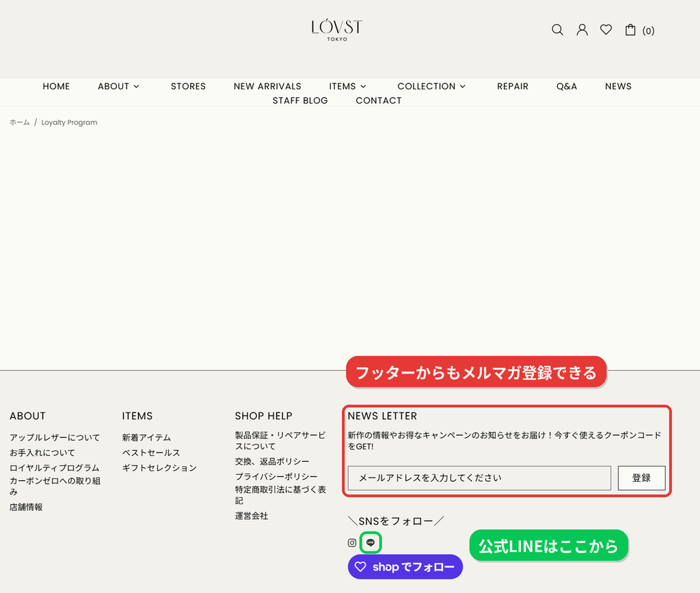Image resolution: width=700 pixels, height=593 pixels.
Task: Open the shopping bag cart icon
Action: click(630, 30)
